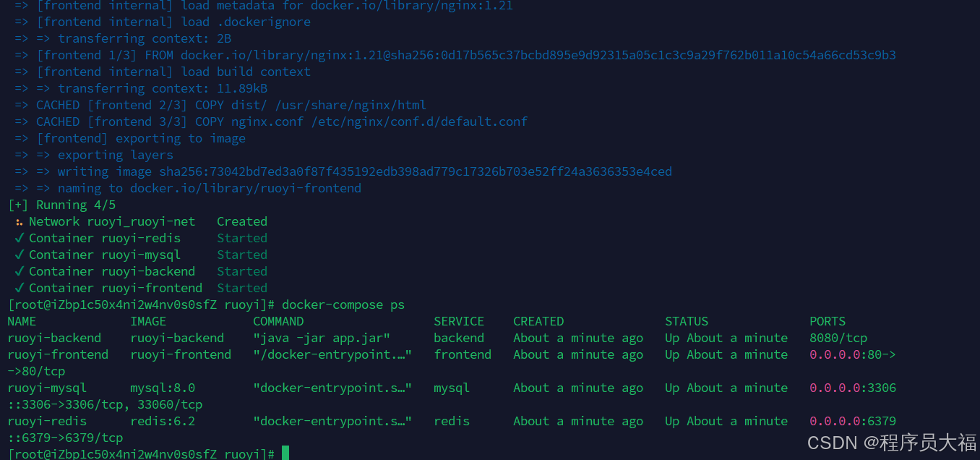Click the ruoyi-backend name in ps table
Viewport: 980px width, 460px height.
click(x=54, y=338)
